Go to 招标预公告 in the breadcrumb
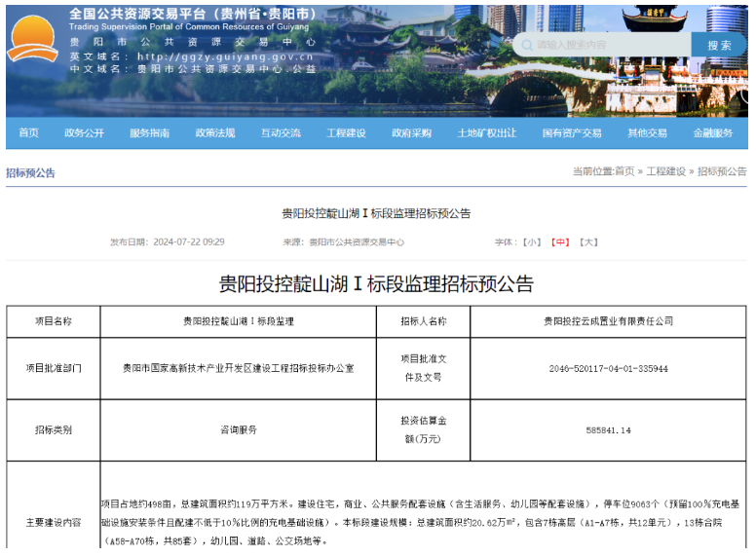This screenshot has width=756, height=557. tap(722, 171)
